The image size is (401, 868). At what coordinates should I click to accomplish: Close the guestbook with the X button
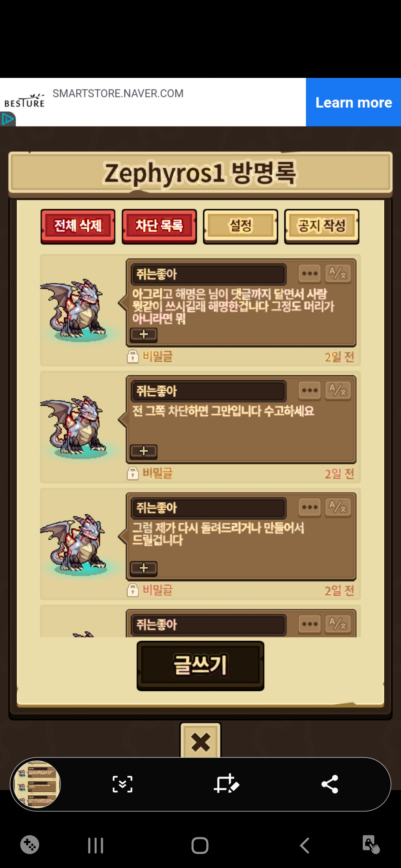pyautogui.click(x=200, y=742)
